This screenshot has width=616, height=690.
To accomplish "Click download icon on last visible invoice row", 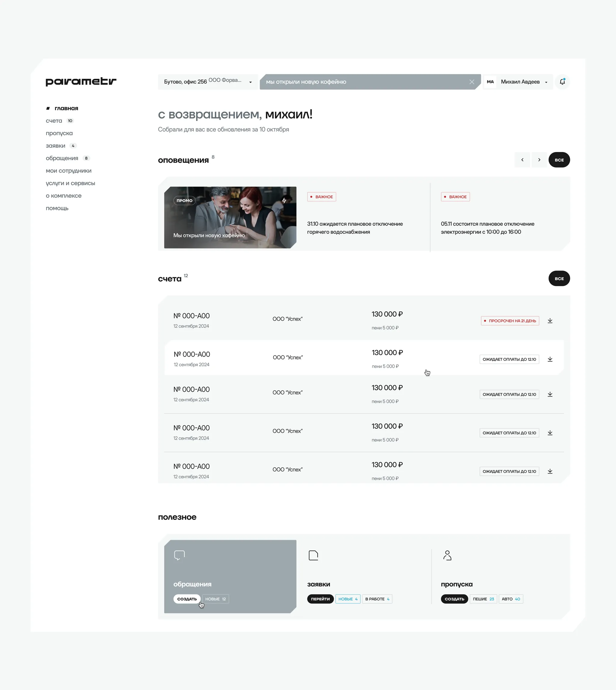I will (550, 471).
